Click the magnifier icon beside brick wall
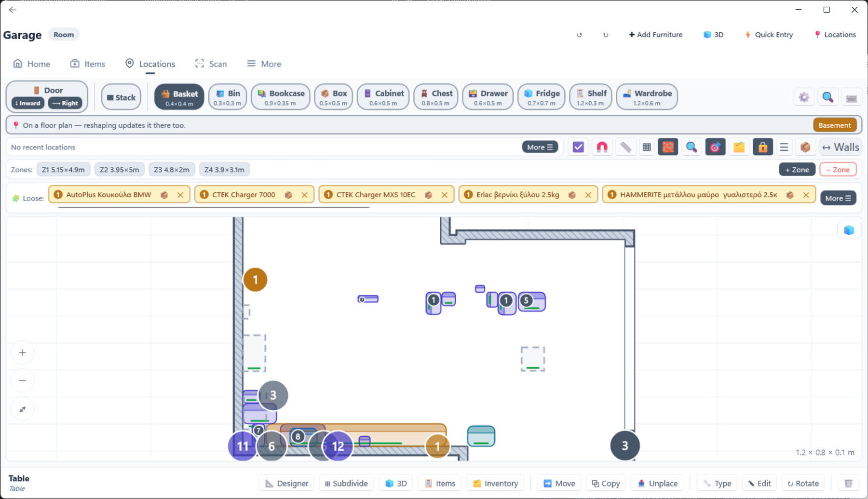Screen dimensions: 868x499 click(x=692, y=147)
